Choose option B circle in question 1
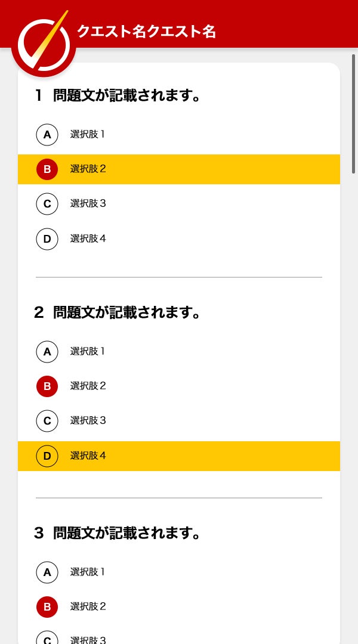This screenshot has width=358, height=644. [47, 169]
